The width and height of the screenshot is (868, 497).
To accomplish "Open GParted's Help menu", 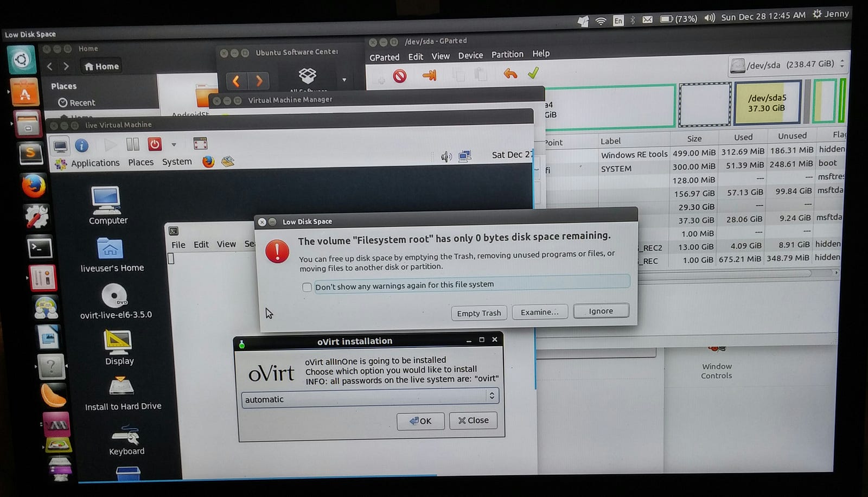I will pos(541,53).
